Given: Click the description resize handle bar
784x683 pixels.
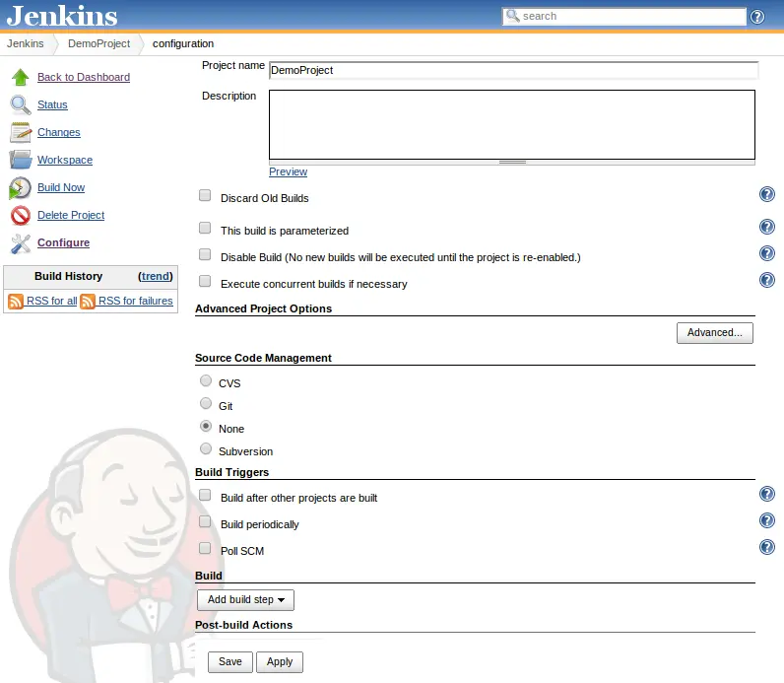Looking at the screenshot, I should coord(512,162).
